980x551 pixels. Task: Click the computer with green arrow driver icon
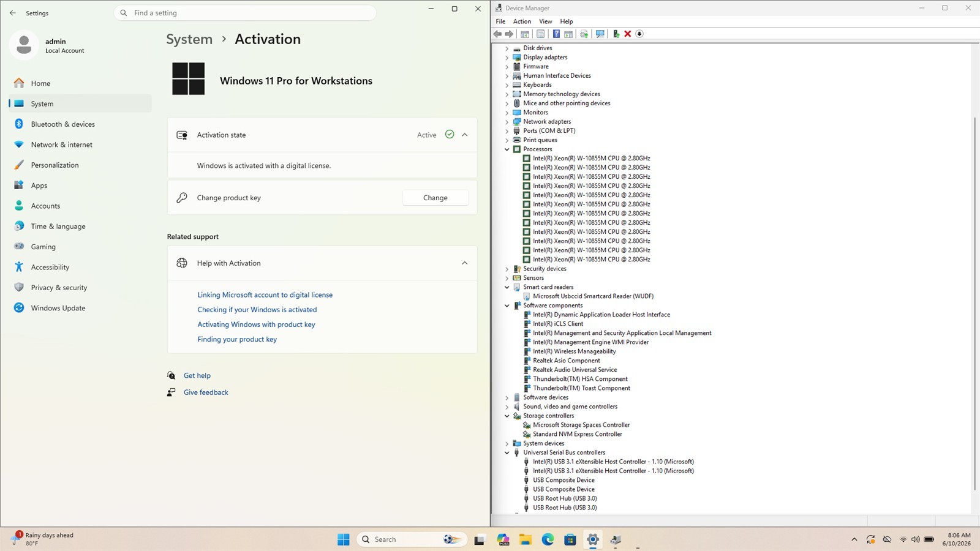coord(616,34)
